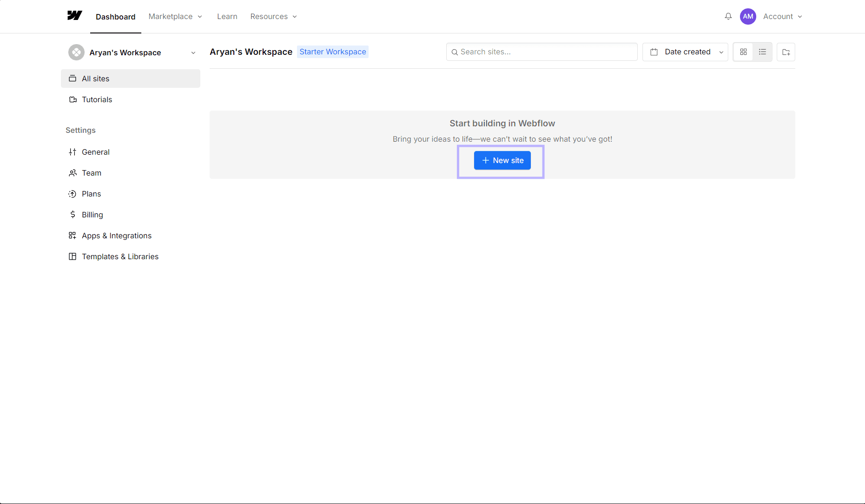Expand the Aryan's Workspace switcher chevron
This screenshot has height=504, width=865.
pos(193,52)
